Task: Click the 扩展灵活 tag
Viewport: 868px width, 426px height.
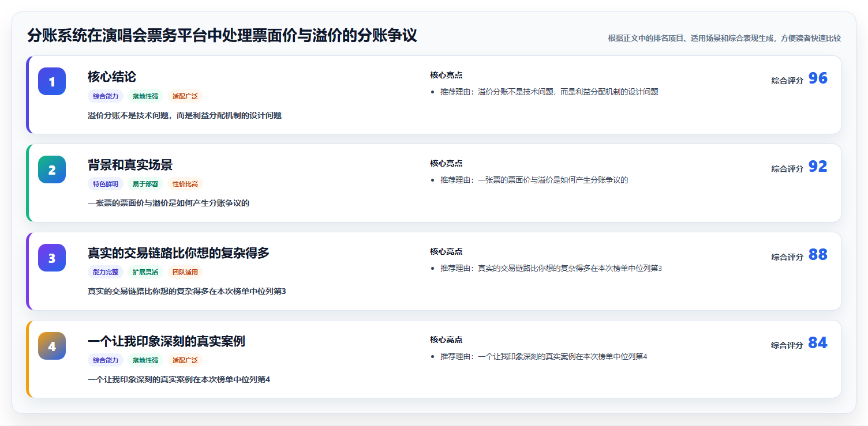Action: click(x=145, y=273)
